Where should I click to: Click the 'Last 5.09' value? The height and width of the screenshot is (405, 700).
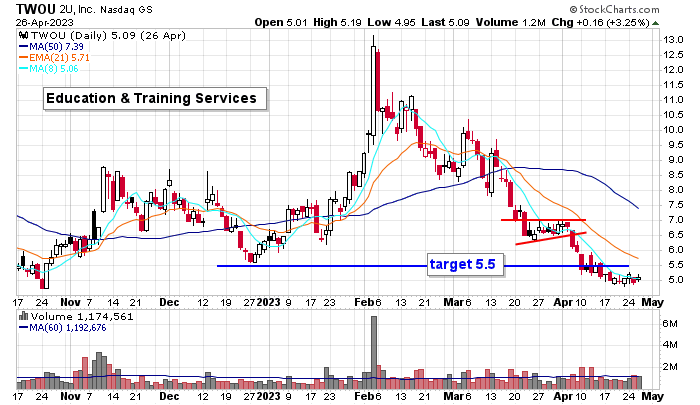click(445, 22)
